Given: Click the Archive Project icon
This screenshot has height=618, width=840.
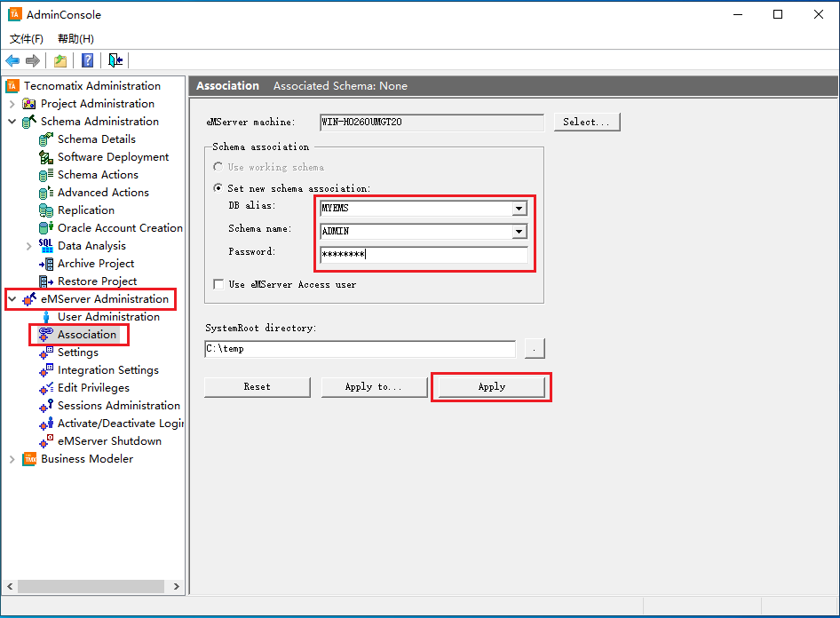Looking at the screenshot, I should coord(46,264).
